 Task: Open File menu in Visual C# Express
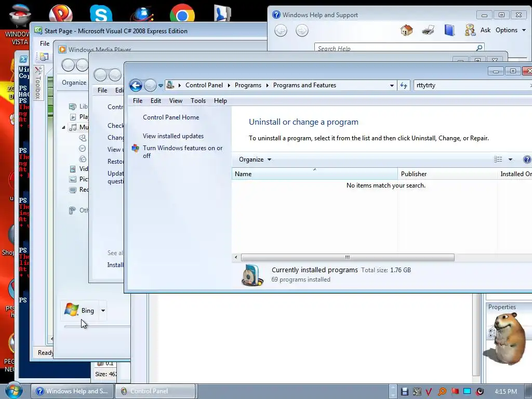[45, 44]
